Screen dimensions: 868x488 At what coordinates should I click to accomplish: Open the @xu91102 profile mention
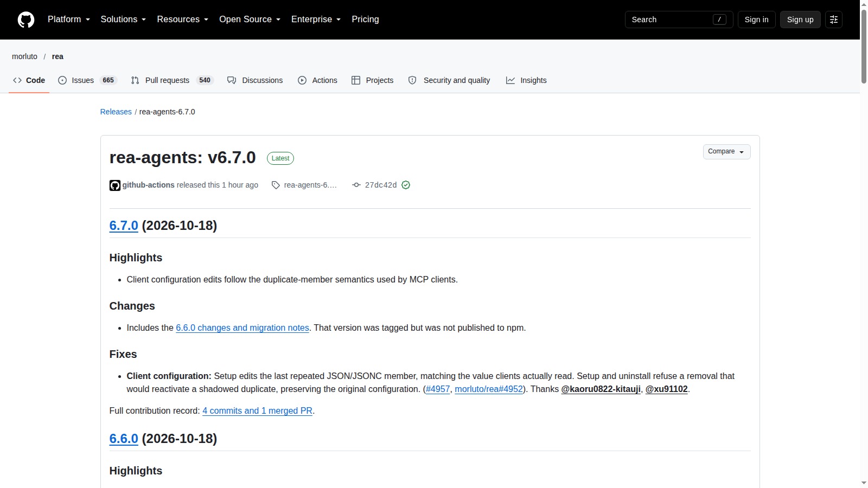pos(666,389)
